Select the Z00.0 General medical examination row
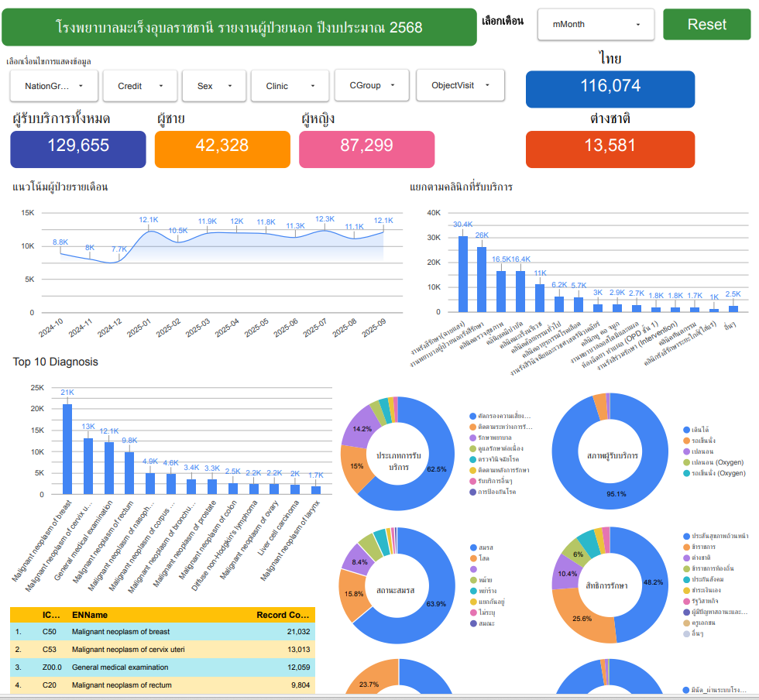This screenshot has height=700, width=759. tap(163, 667)
